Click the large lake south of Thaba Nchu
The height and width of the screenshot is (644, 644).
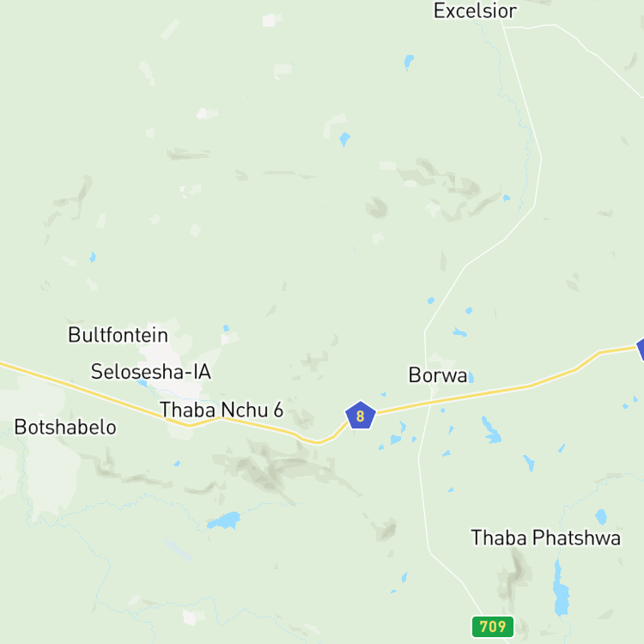(224, 521)
